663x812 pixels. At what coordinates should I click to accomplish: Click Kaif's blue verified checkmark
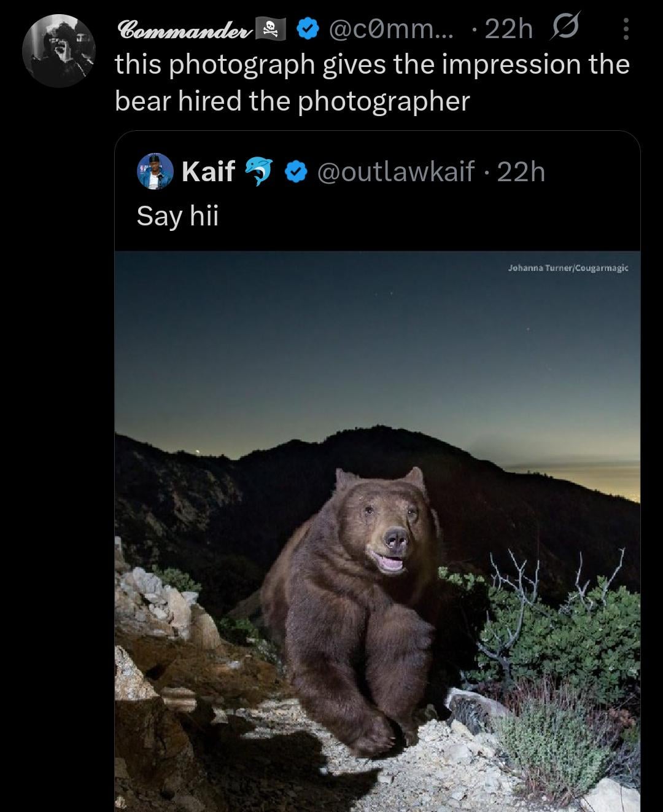point(296,171)
